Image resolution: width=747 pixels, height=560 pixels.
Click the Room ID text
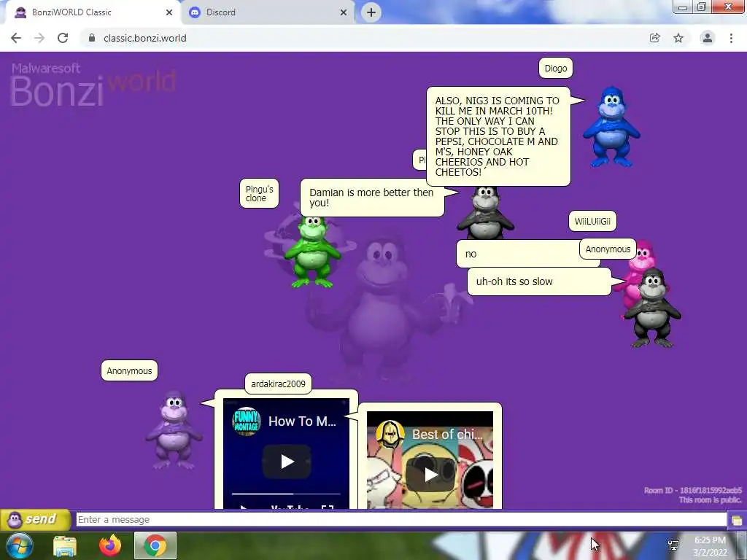pyautogui.click(x=693, y=491)
